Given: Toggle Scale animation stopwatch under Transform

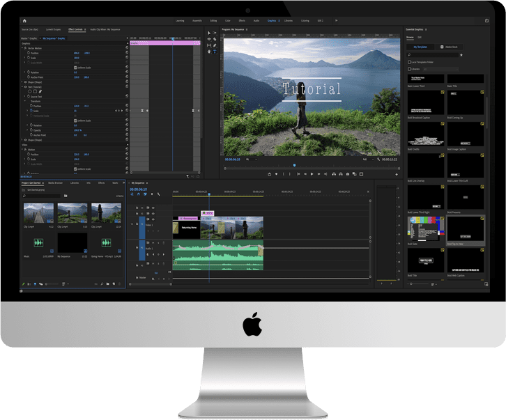Looking at the screenshot, I should (x=31, y=111).
